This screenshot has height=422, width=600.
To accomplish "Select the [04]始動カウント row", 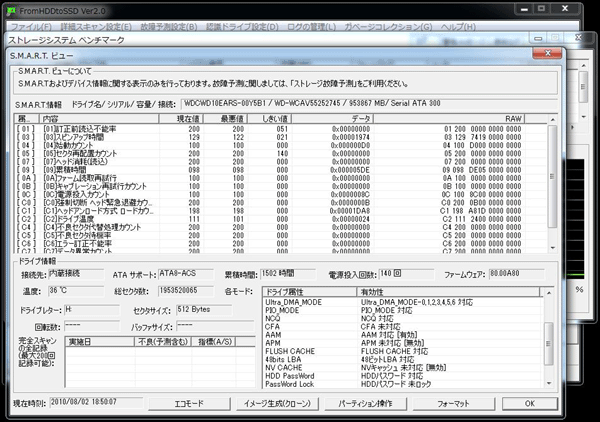I will [281, 145].
